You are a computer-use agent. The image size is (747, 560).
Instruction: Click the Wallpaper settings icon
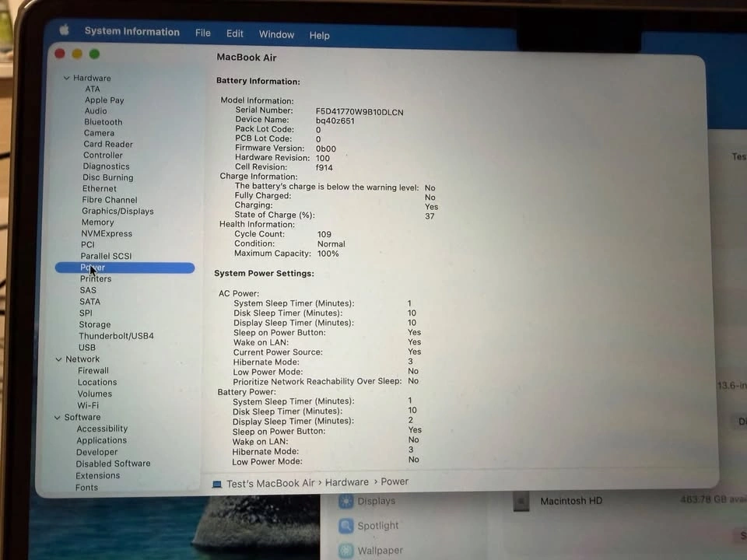[346, 551]
